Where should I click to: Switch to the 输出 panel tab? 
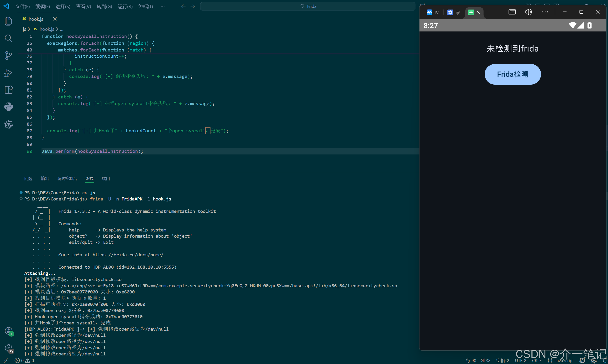44,179
